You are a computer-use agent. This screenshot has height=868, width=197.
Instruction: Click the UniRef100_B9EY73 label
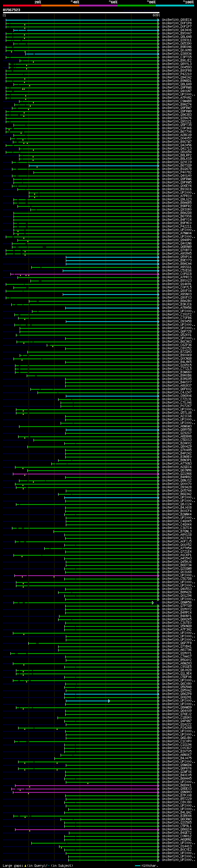(x=177, y=260)
